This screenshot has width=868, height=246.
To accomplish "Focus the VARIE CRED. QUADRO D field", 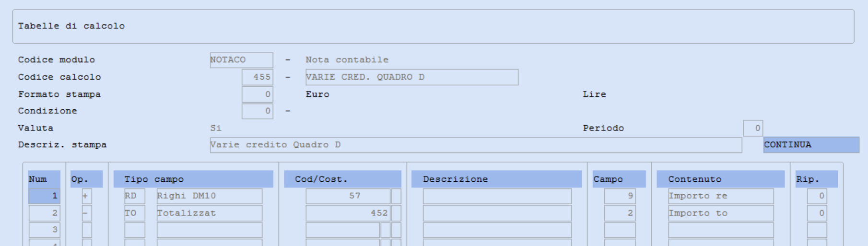I will click(412, 77).
